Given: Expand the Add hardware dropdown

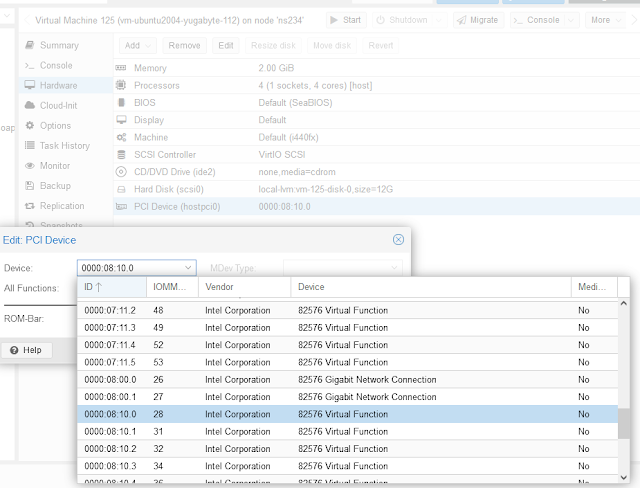Looking at the screenshot, I should tap(136, 45).
